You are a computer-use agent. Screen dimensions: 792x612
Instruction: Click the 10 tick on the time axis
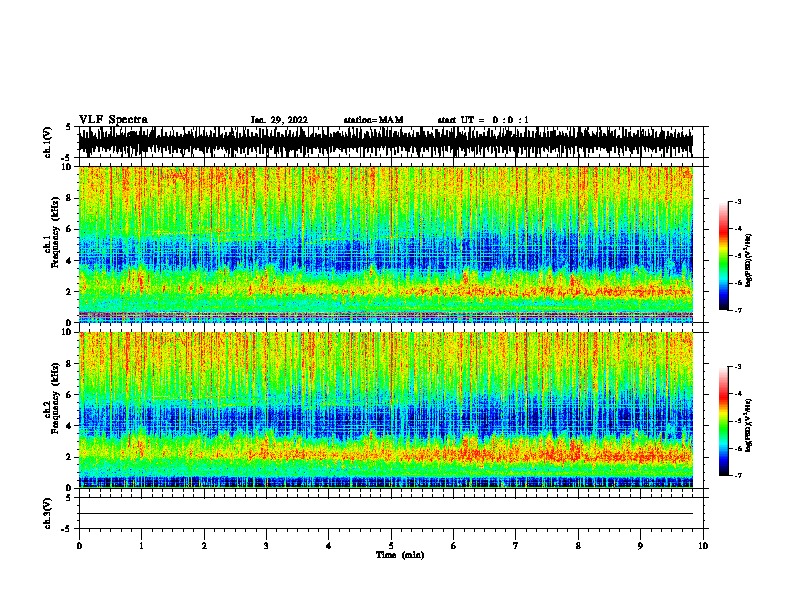pyautogui.click(x=703, y=545)
